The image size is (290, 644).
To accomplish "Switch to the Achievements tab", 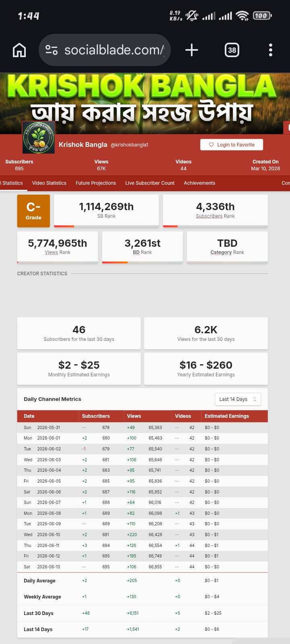I will (x=199, y=183).
